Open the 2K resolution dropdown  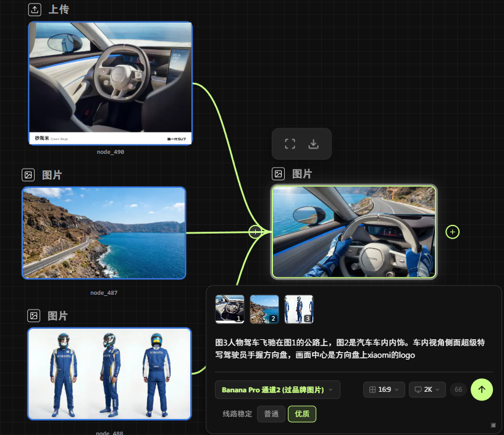pos(427,390)
